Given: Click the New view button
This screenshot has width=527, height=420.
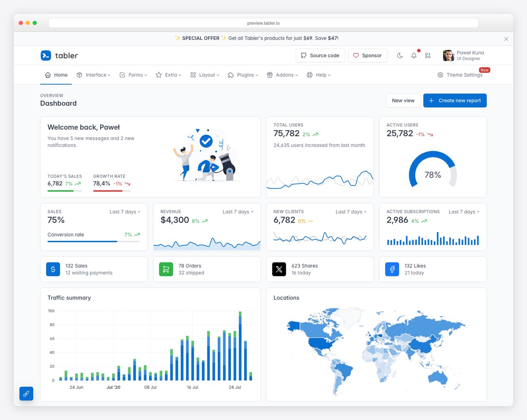Looking at the screenshot, I should (x=403, y=101).
